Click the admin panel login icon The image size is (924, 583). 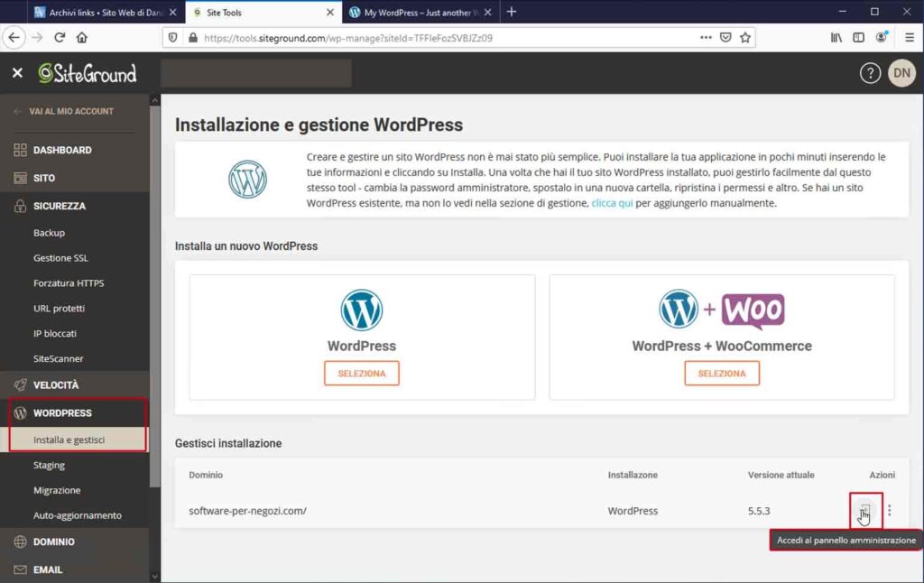[x=864, y=511]
